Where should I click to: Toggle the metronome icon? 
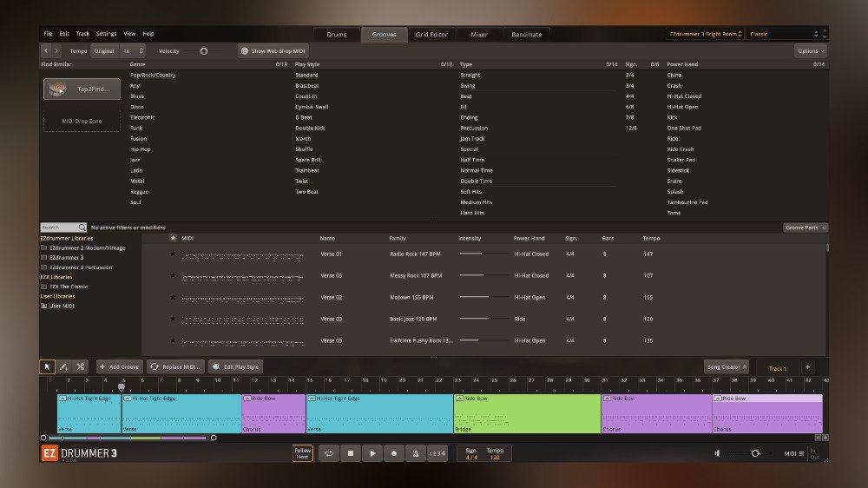coord(415,453)
